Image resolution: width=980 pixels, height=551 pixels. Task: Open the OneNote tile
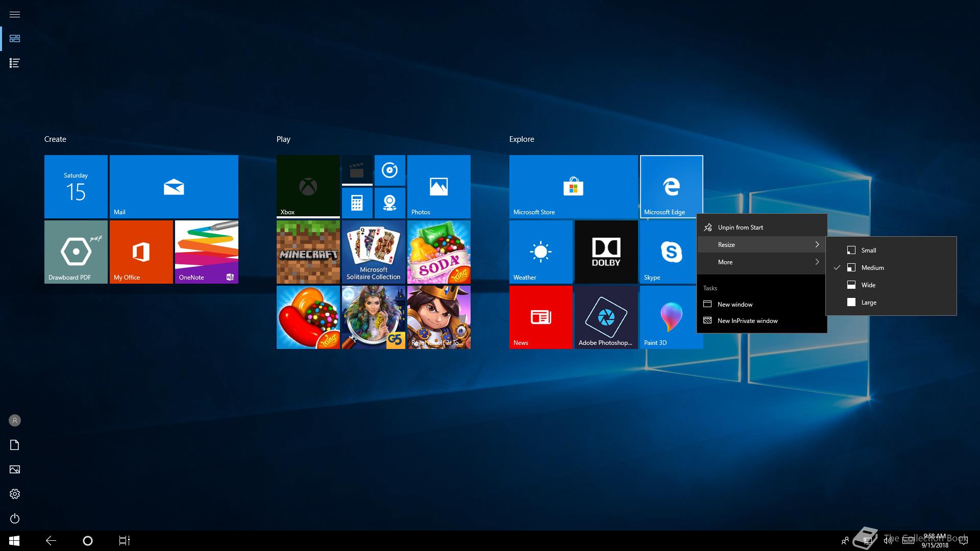207,252
